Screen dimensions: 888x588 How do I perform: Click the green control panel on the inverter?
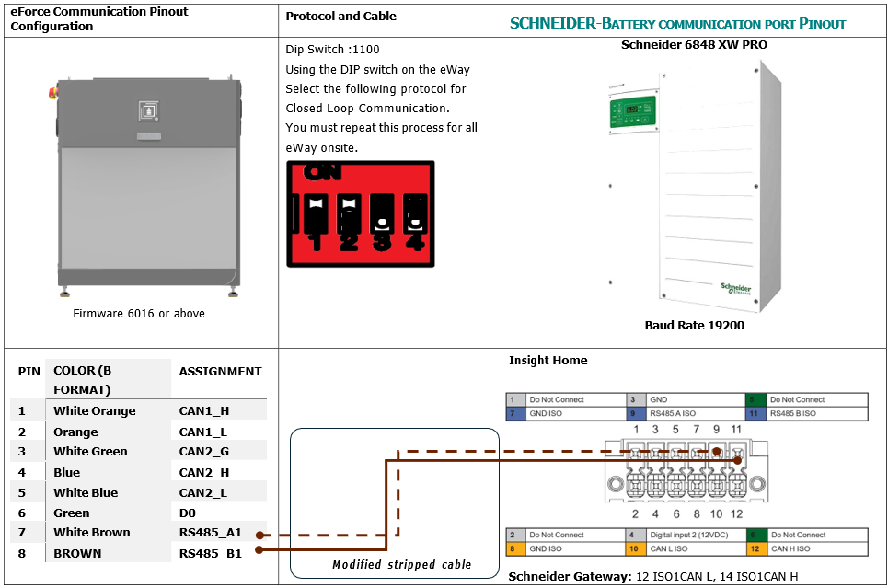coord(632,111)
